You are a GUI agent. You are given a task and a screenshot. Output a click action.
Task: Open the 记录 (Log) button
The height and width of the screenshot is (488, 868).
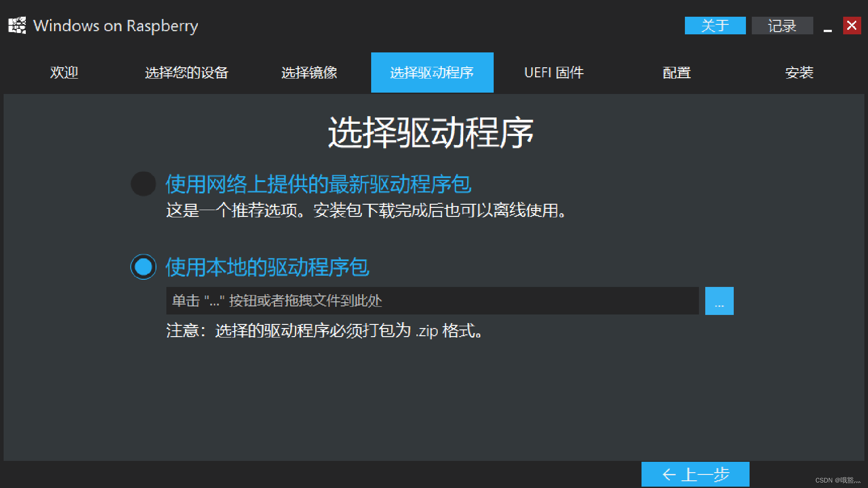[x=782, y=26]
